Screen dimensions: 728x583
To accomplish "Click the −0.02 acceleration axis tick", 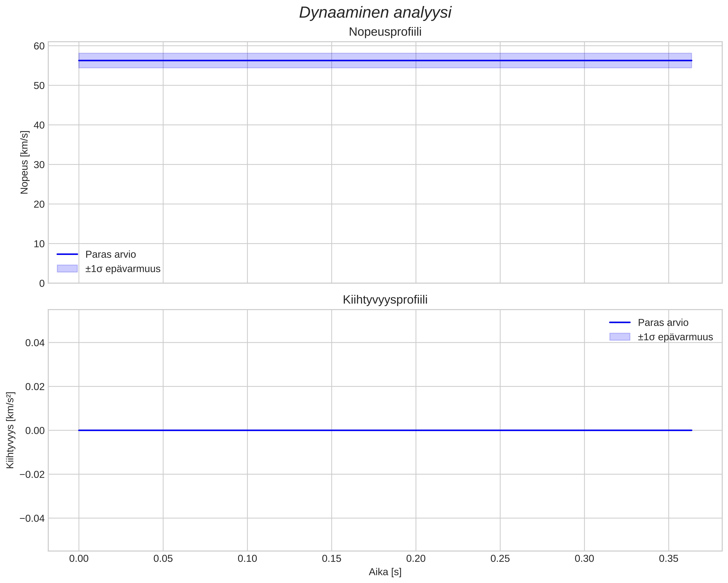I will click(x=32, y=475).
